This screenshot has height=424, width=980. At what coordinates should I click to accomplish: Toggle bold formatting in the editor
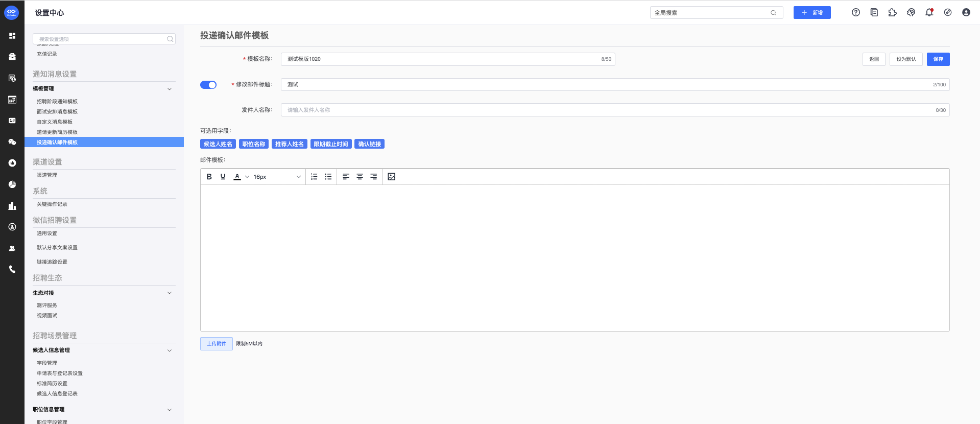click(209, 177)
